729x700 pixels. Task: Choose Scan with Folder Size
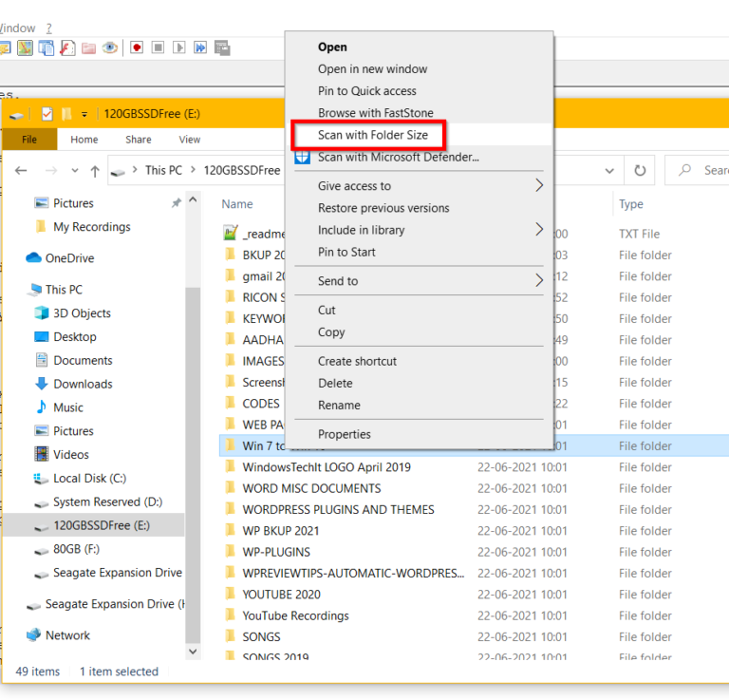(372, 135)
